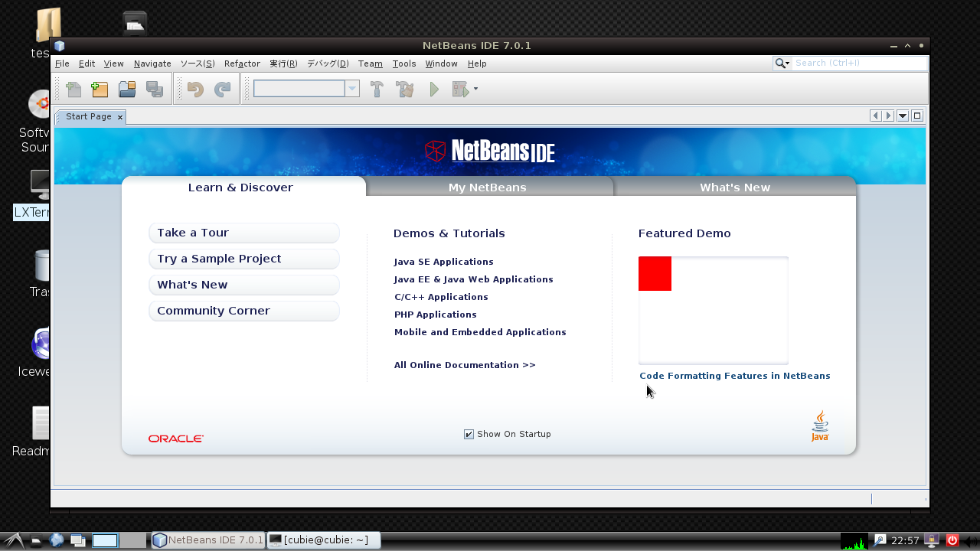Open the Window menu

tap(441, 64)
